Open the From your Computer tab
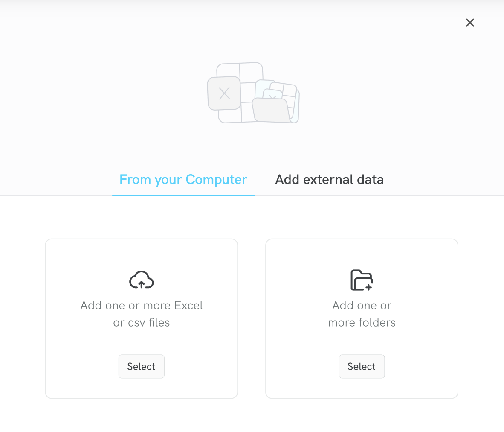Viewport: 504px width, 432px height. (183, 179)
